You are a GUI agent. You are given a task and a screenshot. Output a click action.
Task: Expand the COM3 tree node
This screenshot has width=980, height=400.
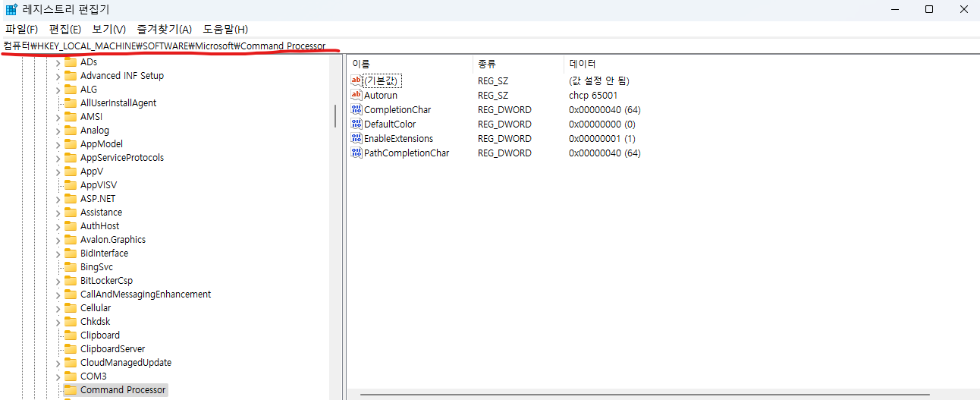coord(58,376)
